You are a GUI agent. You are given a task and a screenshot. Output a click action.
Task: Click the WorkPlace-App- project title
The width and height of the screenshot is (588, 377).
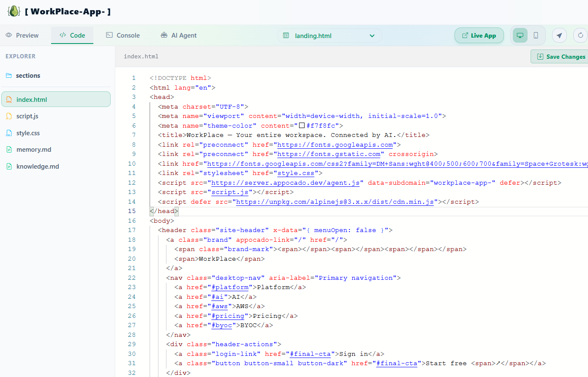point(68,11)
